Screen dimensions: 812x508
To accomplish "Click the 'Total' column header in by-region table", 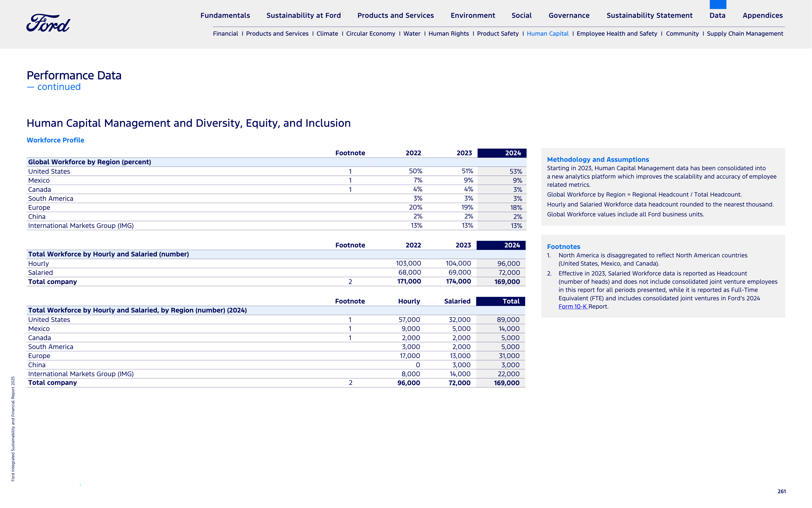I will 501,301.
